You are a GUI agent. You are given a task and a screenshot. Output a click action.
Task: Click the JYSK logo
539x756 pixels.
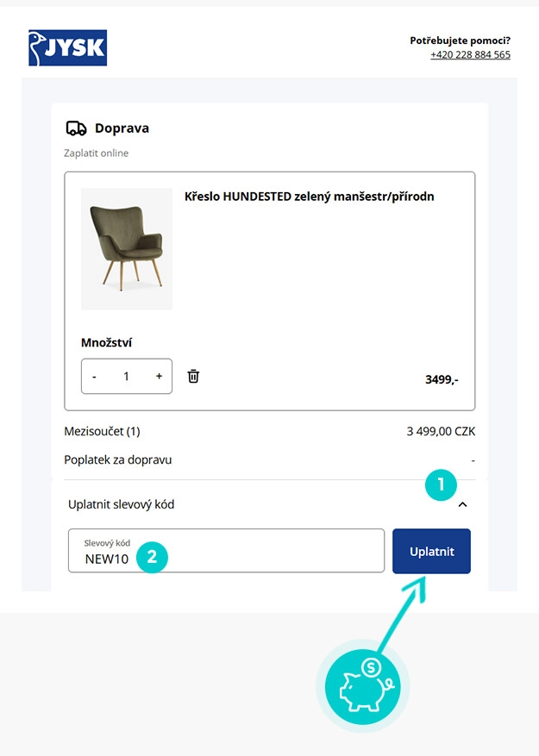pos(67,47)
